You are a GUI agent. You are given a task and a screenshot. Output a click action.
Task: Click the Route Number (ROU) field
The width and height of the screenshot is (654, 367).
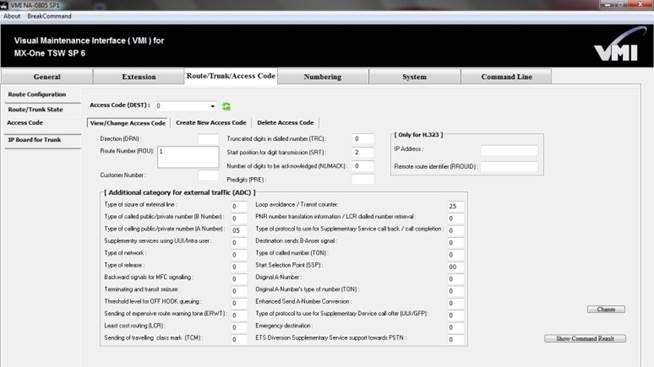[188, 157]
